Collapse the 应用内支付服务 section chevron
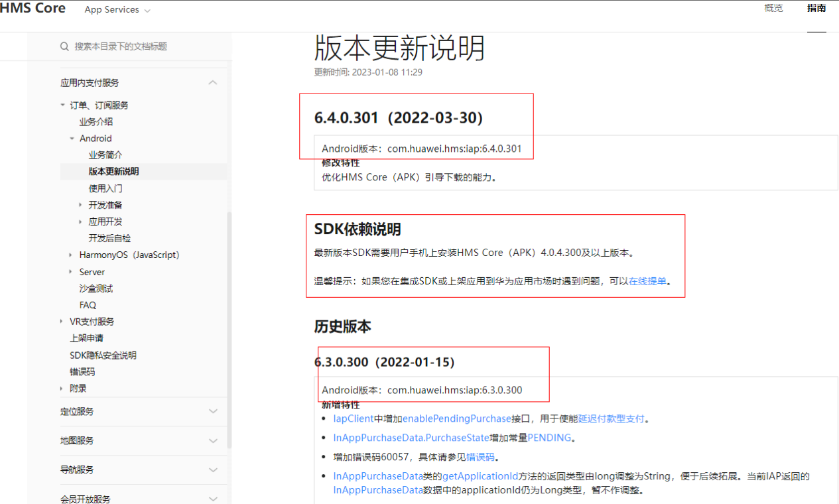839x504 pixels. point(213,83)
